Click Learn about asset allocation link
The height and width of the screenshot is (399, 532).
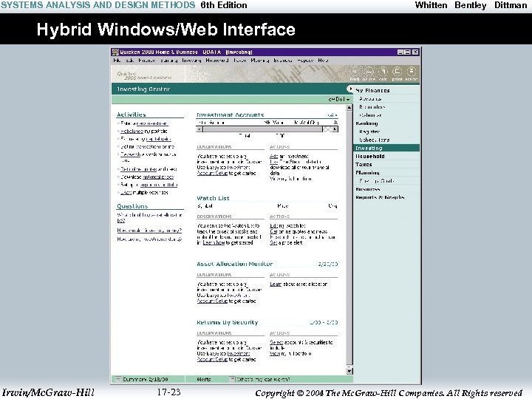(299, 284)
